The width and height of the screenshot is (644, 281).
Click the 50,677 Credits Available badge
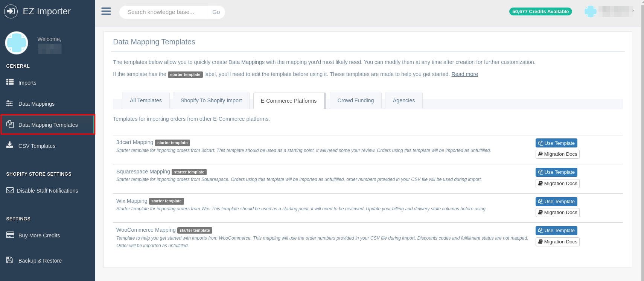(x=540, y=12)
